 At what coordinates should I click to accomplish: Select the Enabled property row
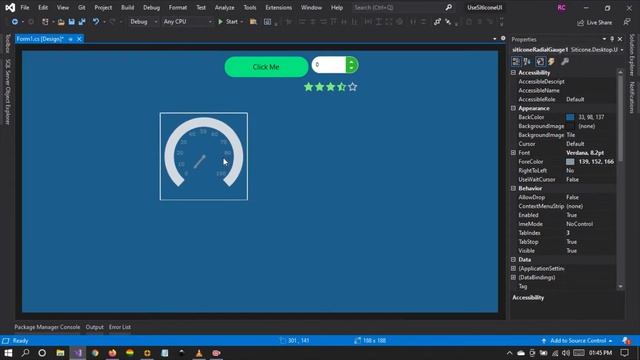[x=564, y=215]
